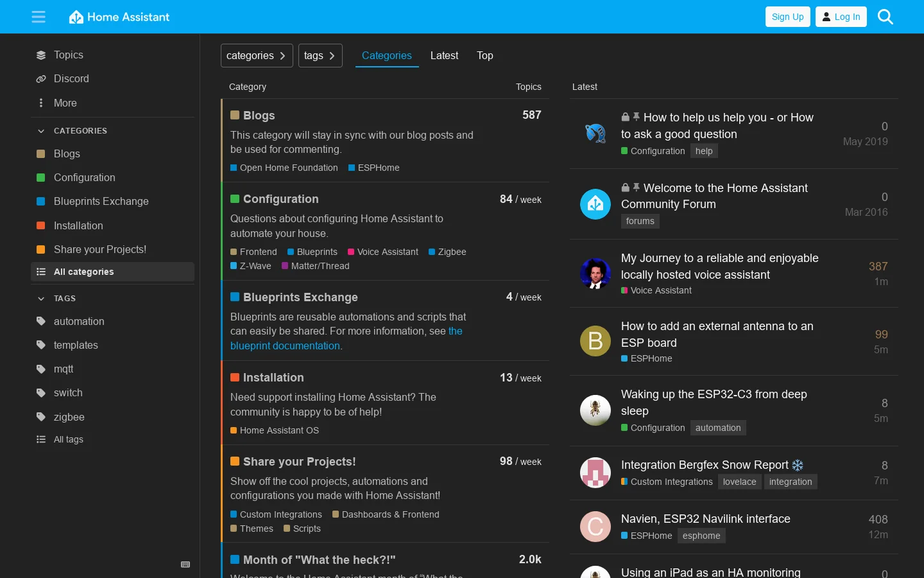Switch to the Categories tab
This screenshot has width=924, height=578.
387,56
